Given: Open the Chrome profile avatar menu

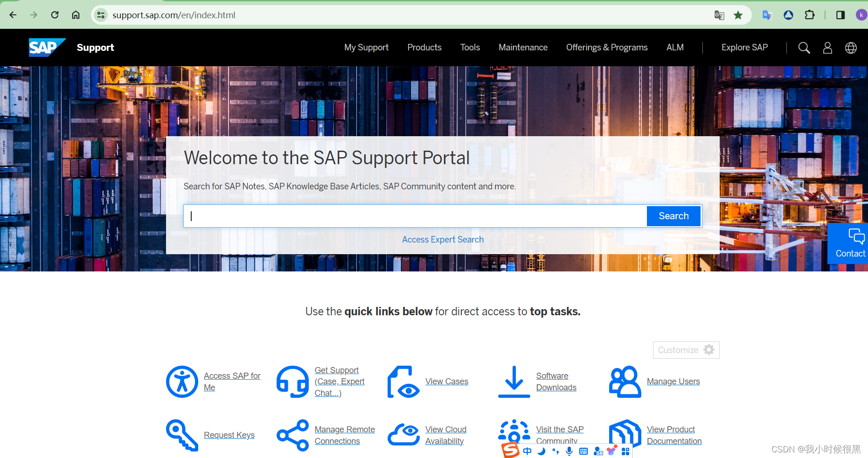Looking at the screenshot, I should [x=861, y=14].
